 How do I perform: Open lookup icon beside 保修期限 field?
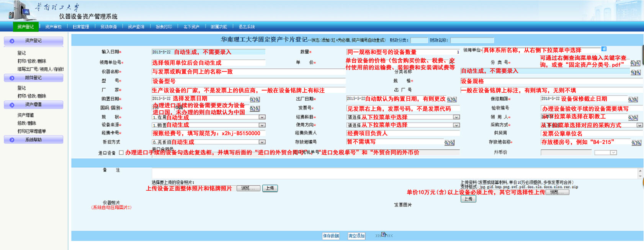(x=633, y=100)
